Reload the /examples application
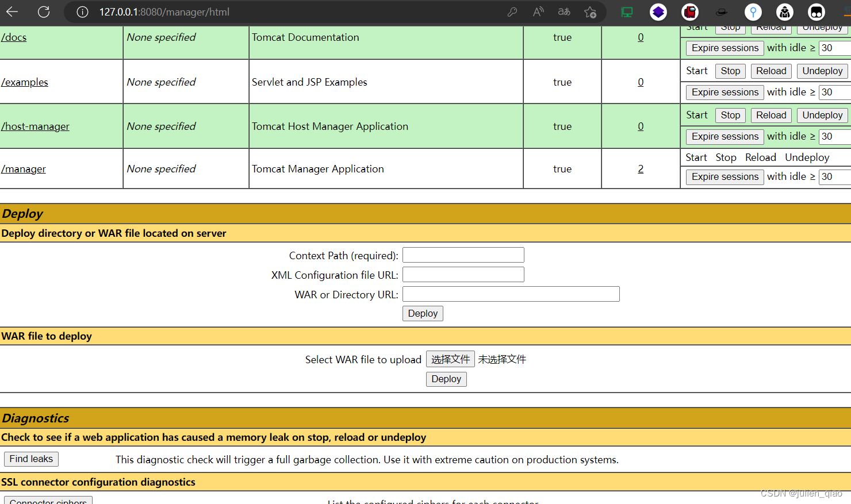Screen dimensions: 851x504 (771, 71)
